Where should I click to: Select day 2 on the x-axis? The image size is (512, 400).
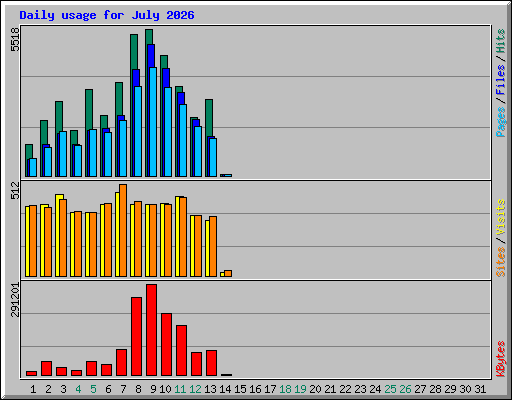[48, 389]
